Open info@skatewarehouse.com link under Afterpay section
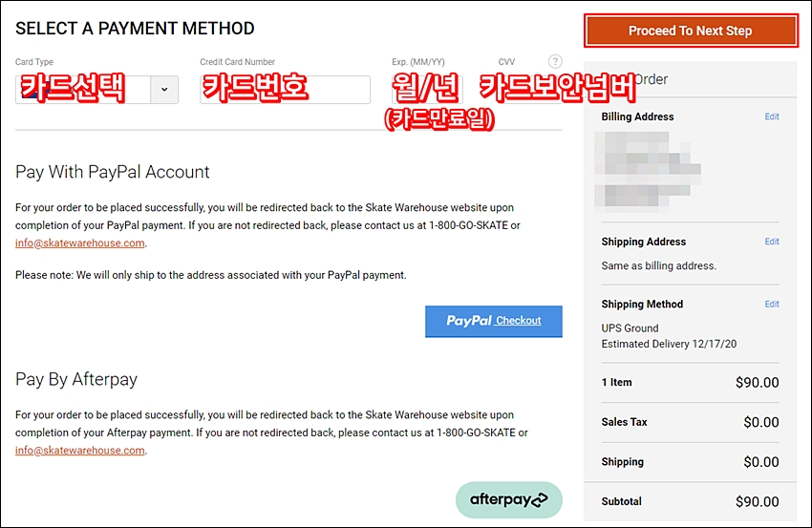 [x=79, y=451]
